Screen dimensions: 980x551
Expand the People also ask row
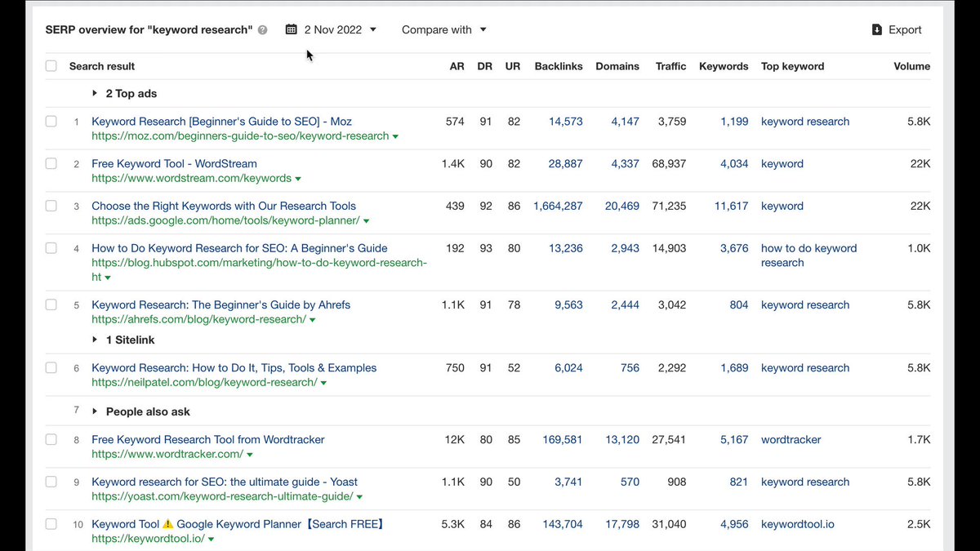[x=96, y=411]
